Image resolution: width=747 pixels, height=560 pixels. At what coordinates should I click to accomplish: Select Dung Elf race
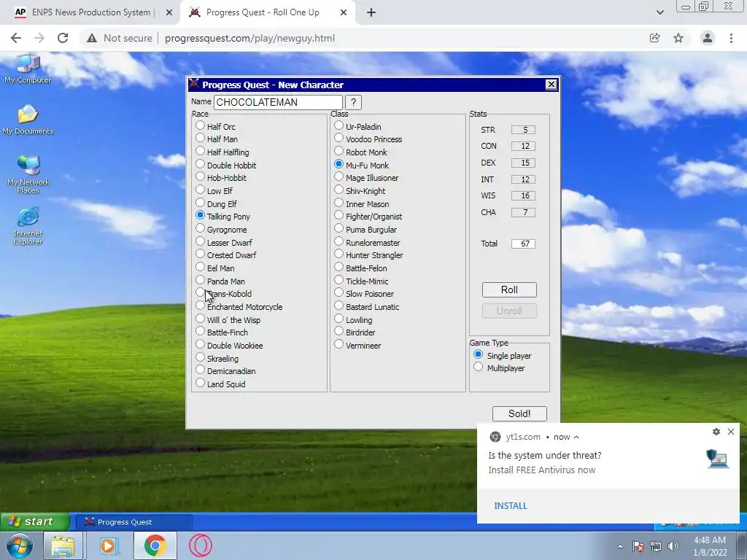click(200, 203)
